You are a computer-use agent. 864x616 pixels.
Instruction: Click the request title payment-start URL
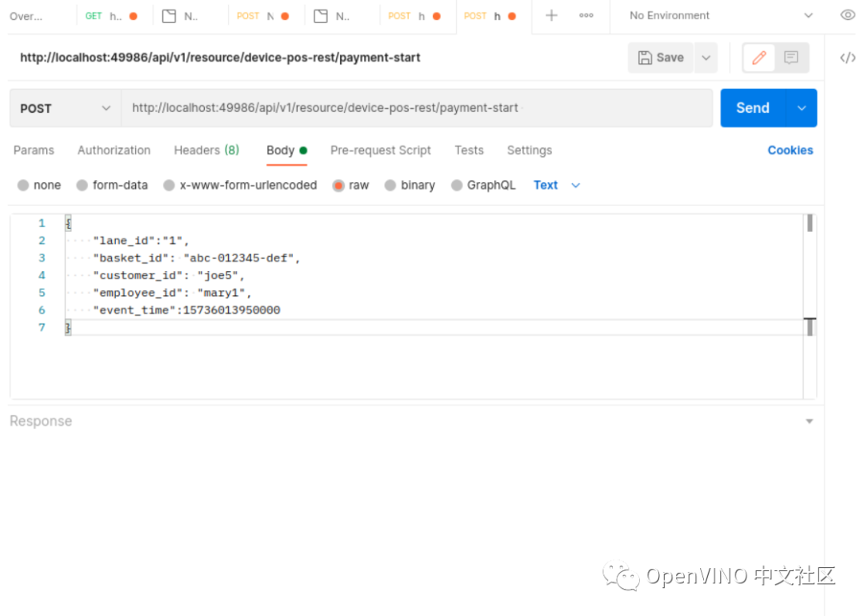coord(220,58)
